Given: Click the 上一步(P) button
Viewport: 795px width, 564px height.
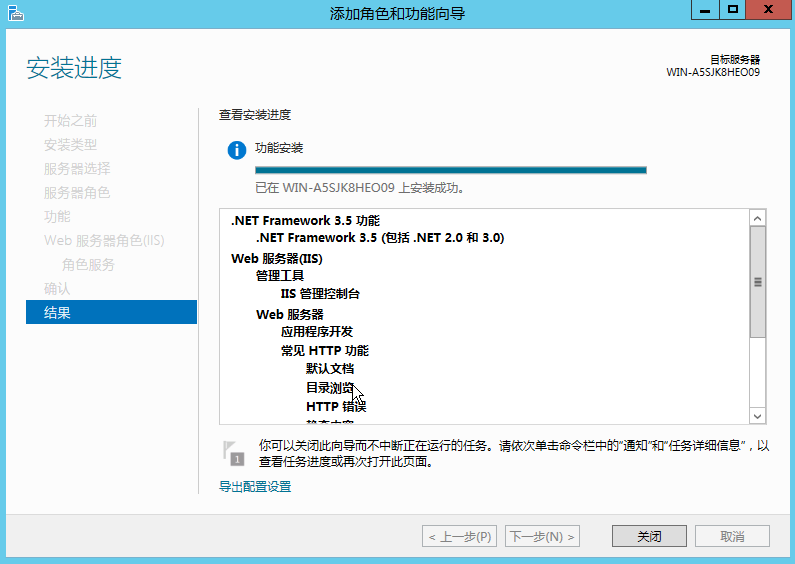Looking at the screenshot, I should pyautogui.click(x=459, y=536).
